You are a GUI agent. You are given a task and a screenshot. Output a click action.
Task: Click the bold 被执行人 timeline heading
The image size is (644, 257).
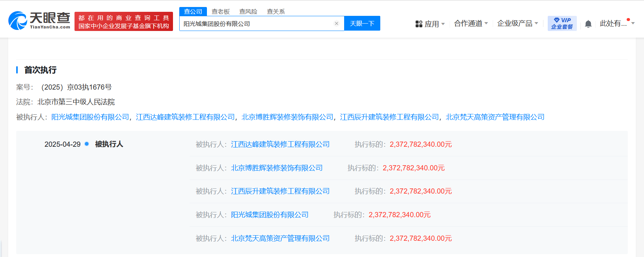(x=109, y=144)
